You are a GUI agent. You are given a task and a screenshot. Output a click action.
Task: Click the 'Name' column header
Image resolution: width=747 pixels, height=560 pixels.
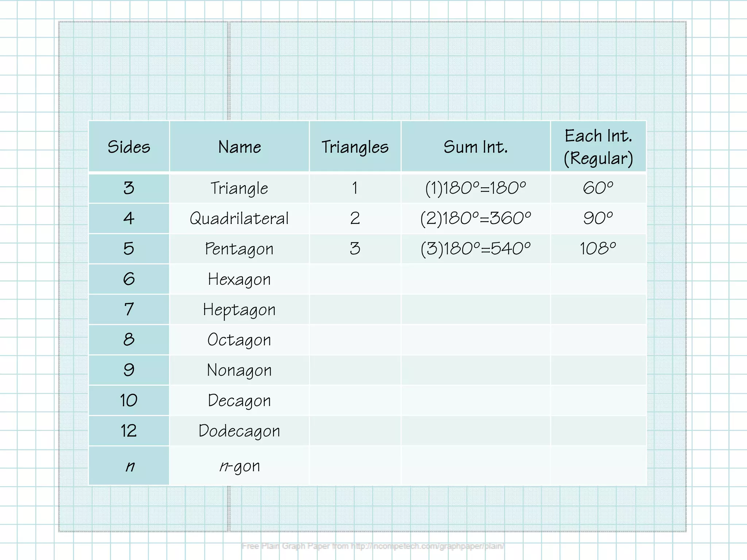(239, 146)
